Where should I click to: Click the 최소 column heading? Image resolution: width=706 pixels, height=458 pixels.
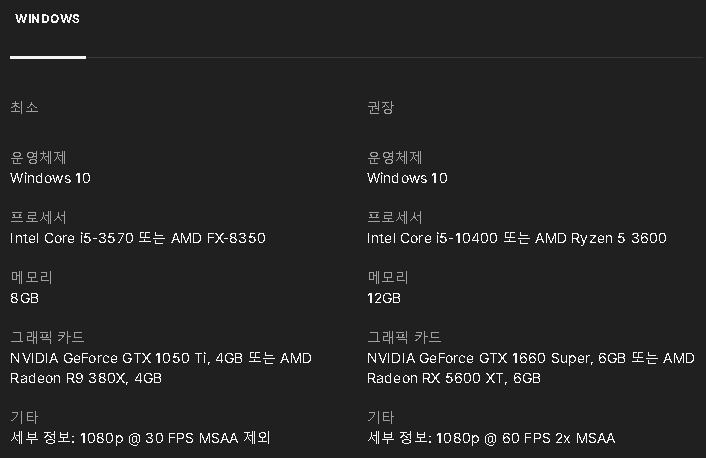(24, 108)
